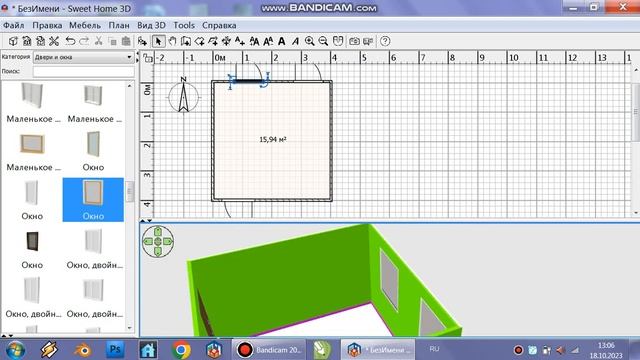
Task: Open the Вид 3D menu
Action: pos(151,25)
